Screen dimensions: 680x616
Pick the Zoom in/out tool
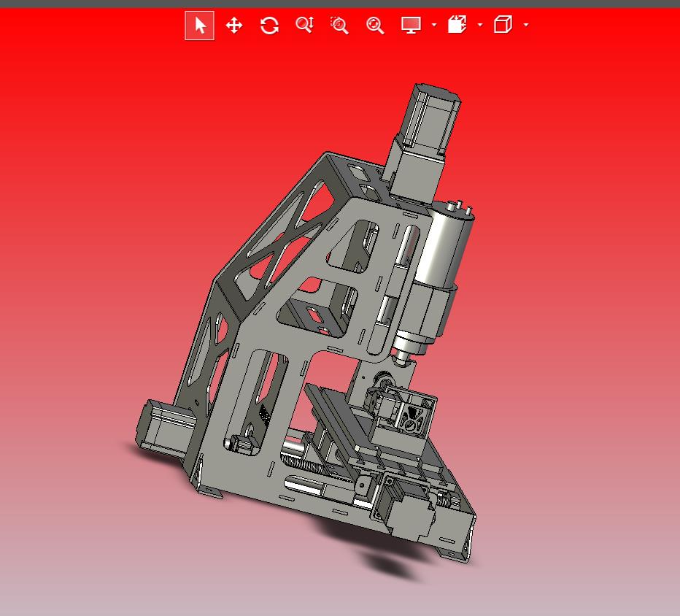[304, 25]
